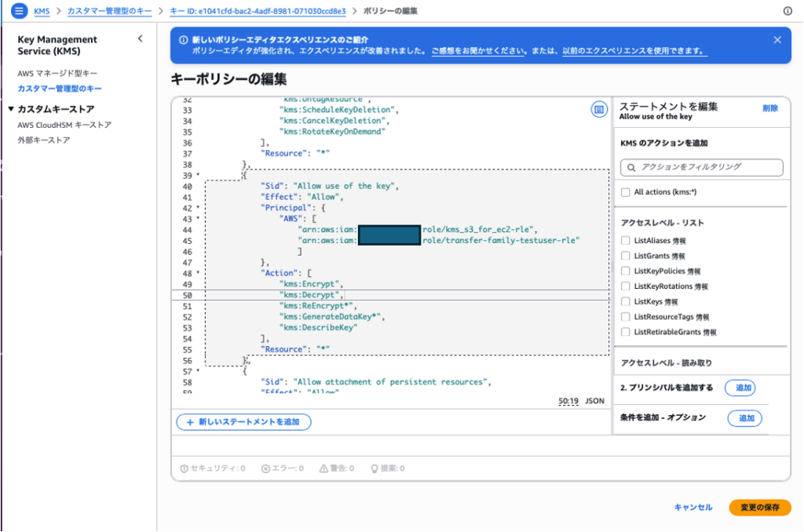Viewport: 804px width, 532px height.
Task: Click the ご感想をお聞かせください feedback link
Action: [478, 51]
